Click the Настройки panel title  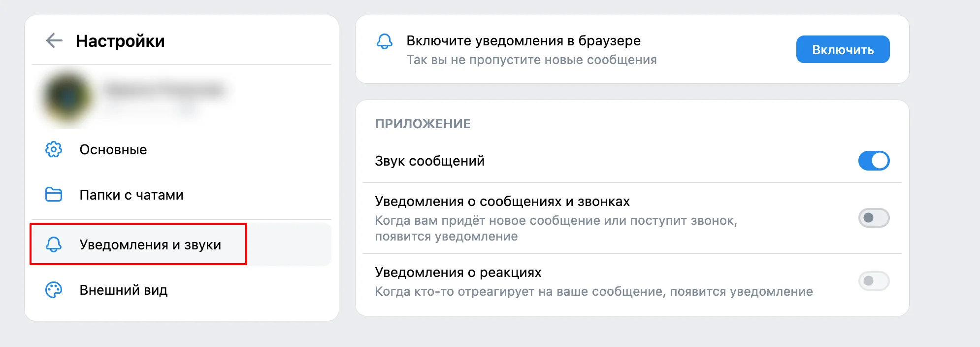point(120,41)
